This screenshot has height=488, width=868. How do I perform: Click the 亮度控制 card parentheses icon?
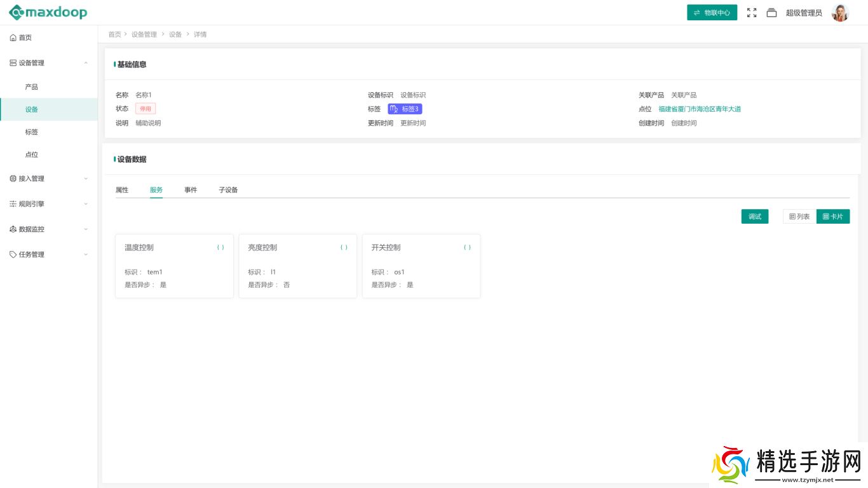click(344, 248)
